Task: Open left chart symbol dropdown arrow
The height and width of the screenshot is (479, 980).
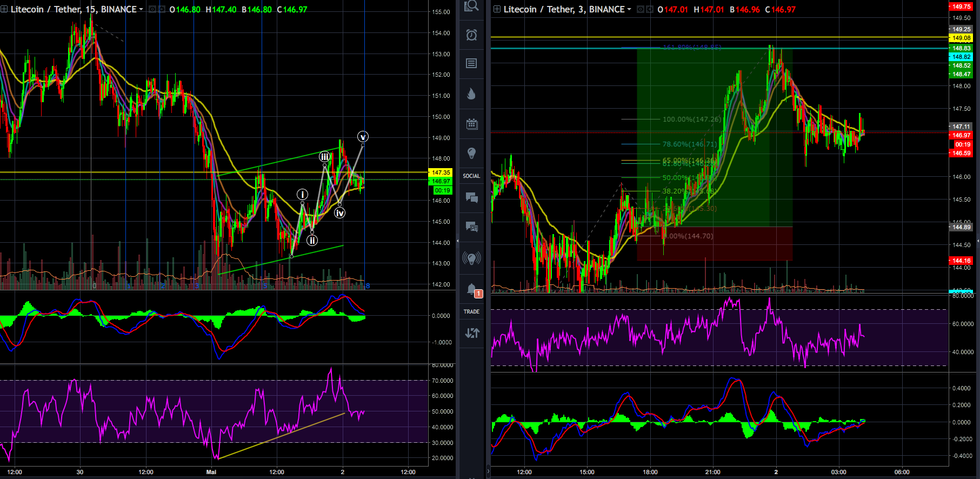Action: (141, 9)
